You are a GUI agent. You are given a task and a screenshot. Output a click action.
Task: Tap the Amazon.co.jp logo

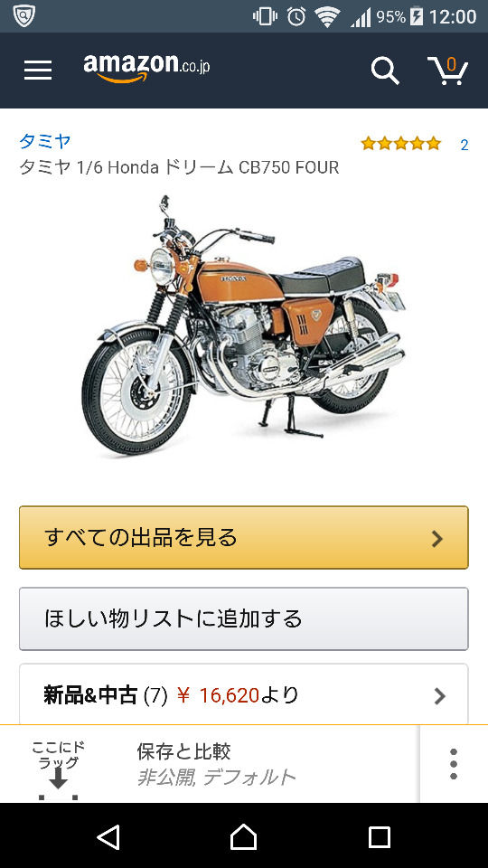146,69
